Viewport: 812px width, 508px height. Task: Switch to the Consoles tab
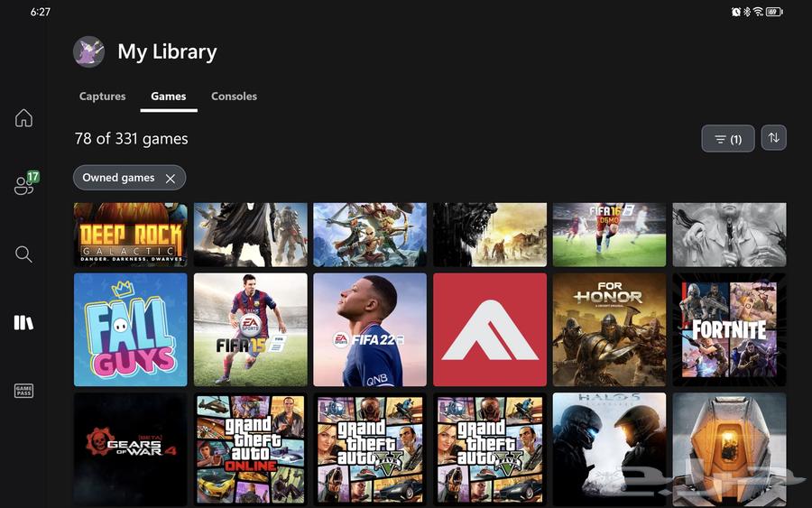click(x=234, y=97)
